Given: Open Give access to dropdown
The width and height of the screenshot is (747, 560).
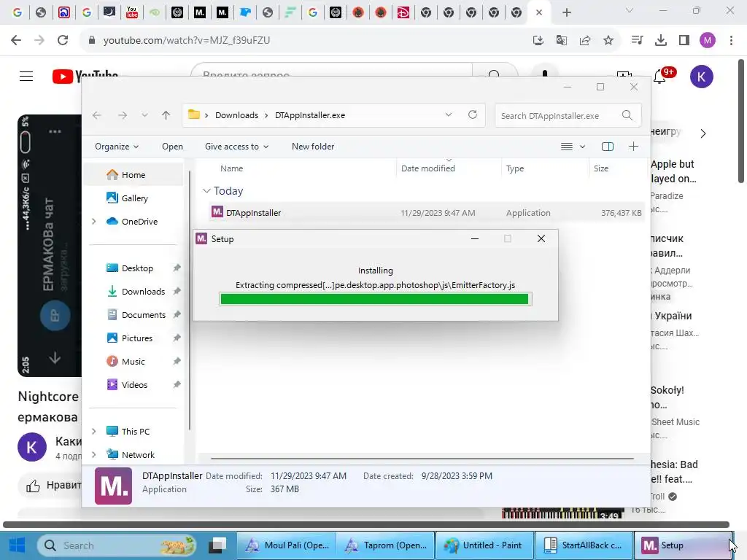Looking at the screenshot, I should [237, 147].
